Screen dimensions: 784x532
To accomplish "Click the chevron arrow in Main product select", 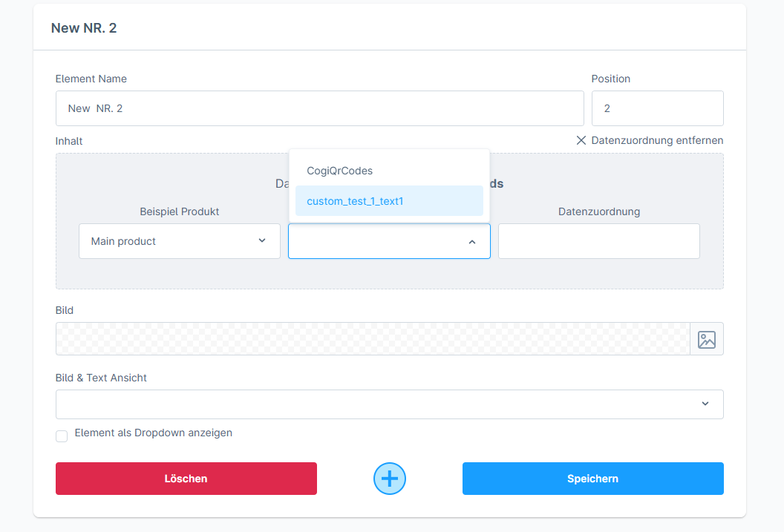I will [262, 241].
